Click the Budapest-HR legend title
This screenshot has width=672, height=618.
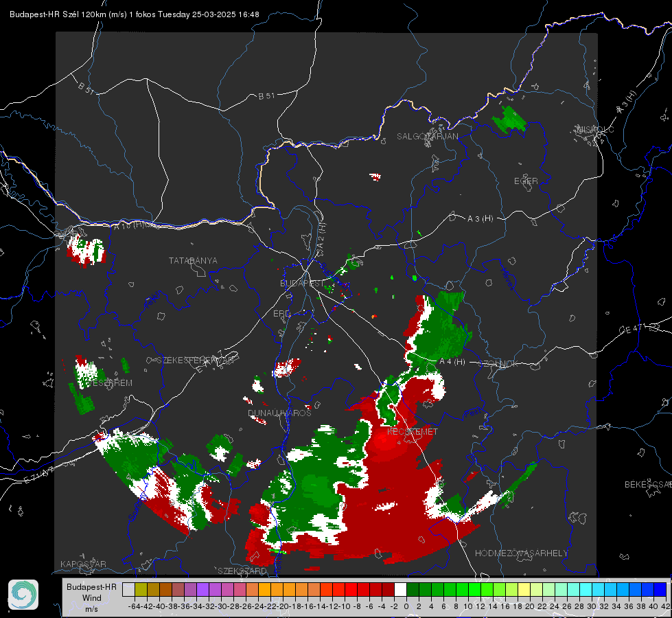(x=92, y=586)
